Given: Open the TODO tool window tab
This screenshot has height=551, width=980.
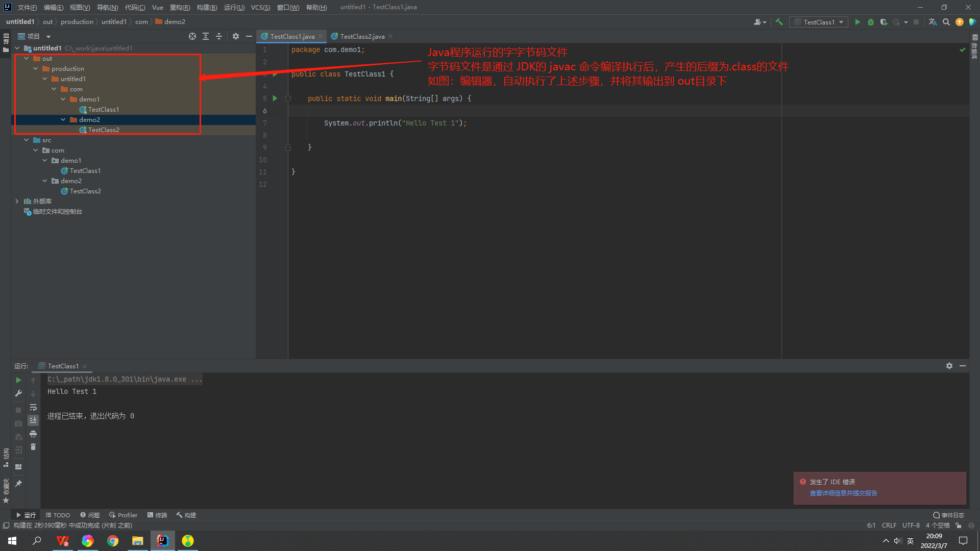Looking at the screenshot, I should (58, 515).
